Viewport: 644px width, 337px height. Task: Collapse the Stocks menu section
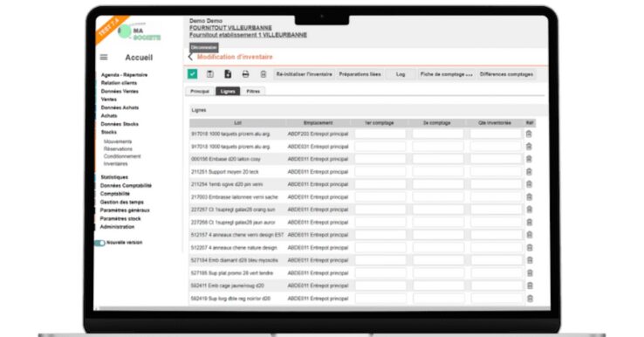pos(109,133)
